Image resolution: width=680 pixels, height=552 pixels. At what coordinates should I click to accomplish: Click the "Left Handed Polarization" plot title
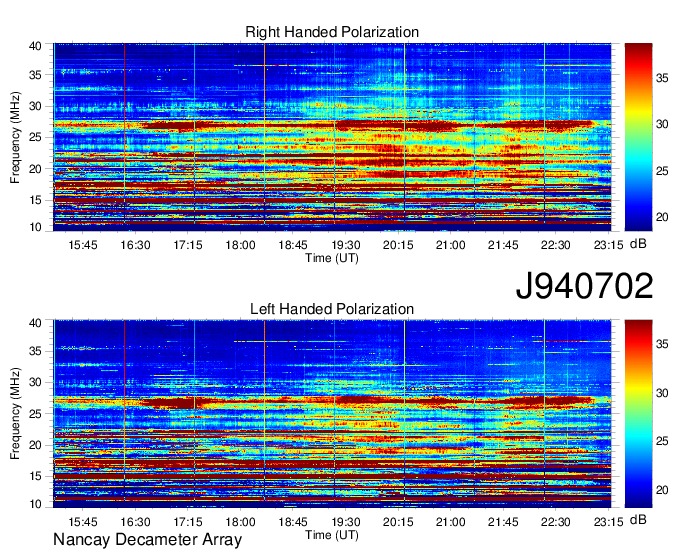(x=332, y=309)
